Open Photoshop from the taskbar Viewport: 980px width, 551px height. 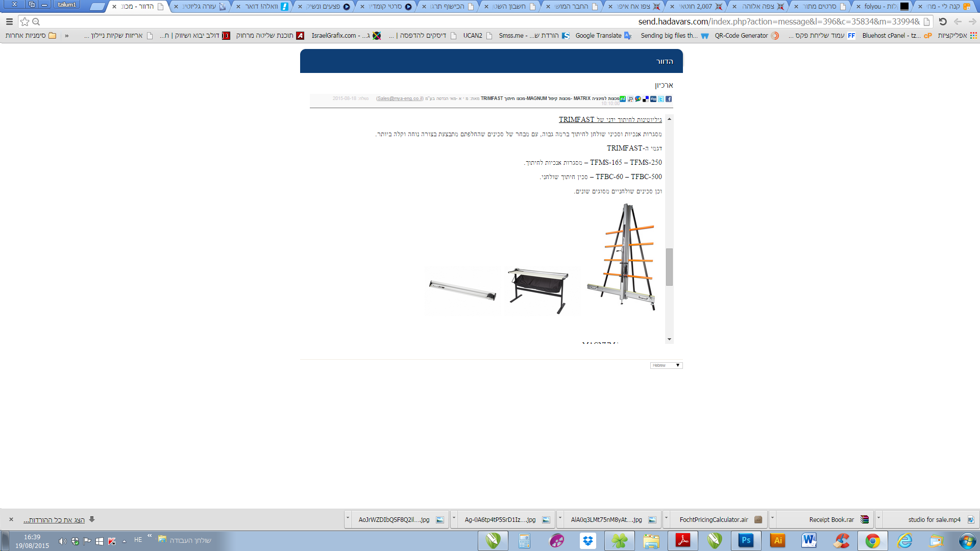point(746,540)
